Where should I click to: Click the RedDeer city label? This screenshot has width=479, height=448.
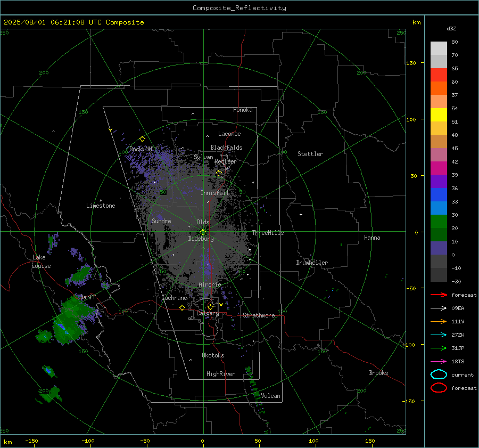(x=226, y=161)
